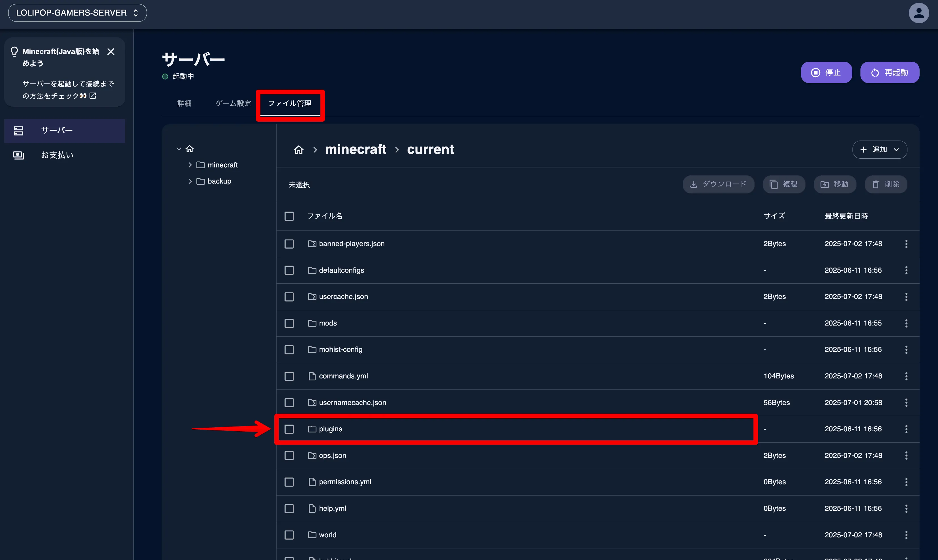Open more options for usercache.json
938x560 pixels.
coord(906,297)
